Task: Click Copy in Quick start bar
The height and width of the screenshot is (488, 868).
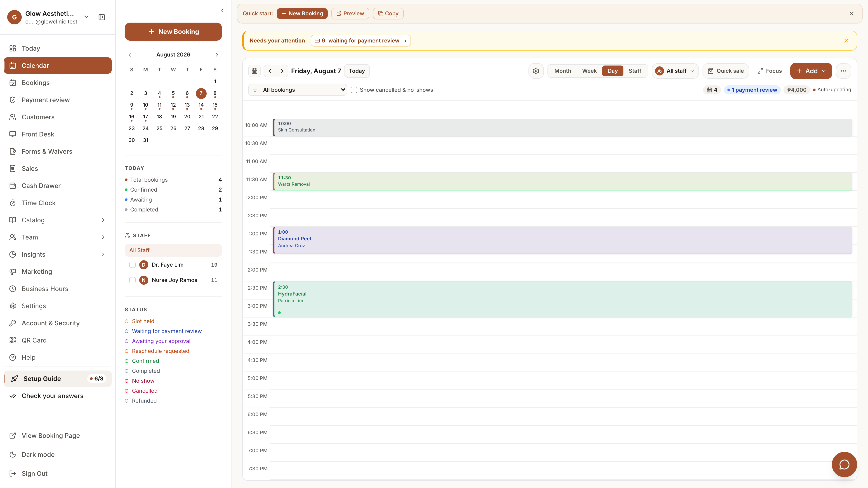Action: click(x=388, y=14)
